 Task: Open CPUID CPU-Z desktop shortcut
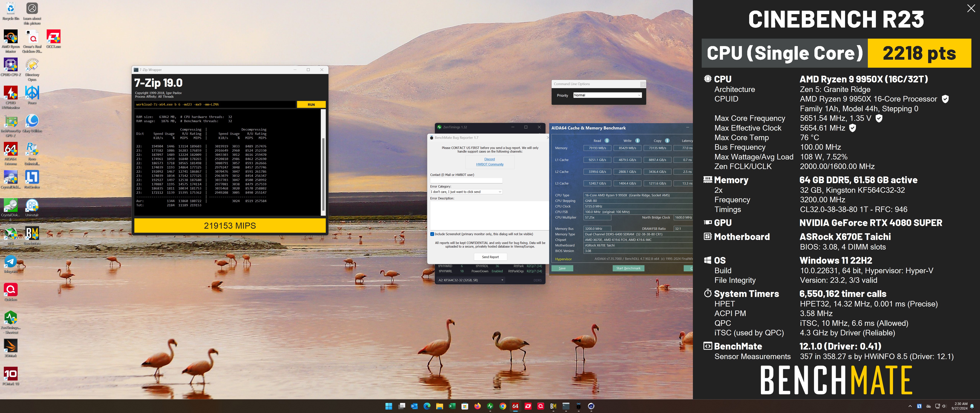pyautogui.click(x=11, y=67)
